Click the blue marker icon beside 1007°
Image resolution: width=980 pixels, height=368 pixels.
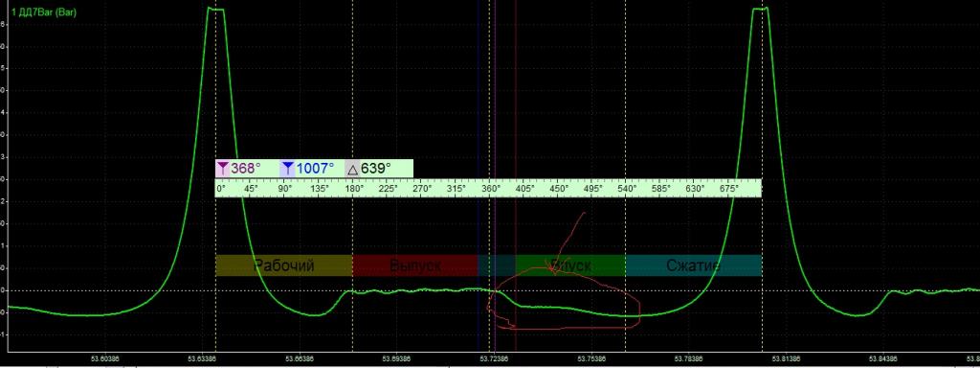coord(287,169)
